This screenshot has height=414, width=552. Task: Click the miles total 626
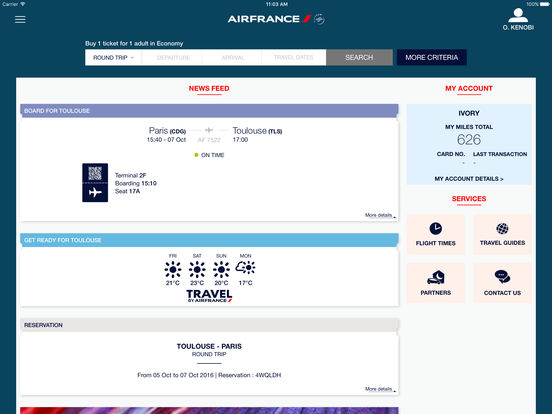tap(469, 140)
